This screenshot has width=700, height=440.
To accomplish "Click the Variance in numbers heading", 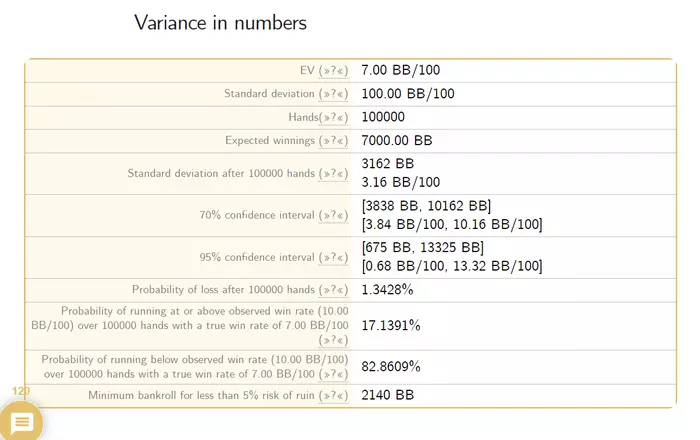I will pyautogui.click(x=220, y=22).
